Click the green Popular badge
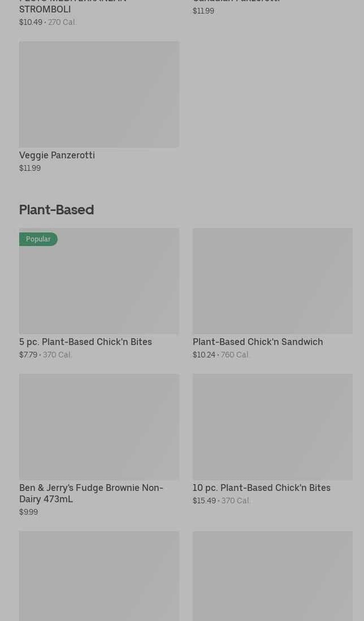The width and height of the screenshot is (364, 621). point(38,239)
